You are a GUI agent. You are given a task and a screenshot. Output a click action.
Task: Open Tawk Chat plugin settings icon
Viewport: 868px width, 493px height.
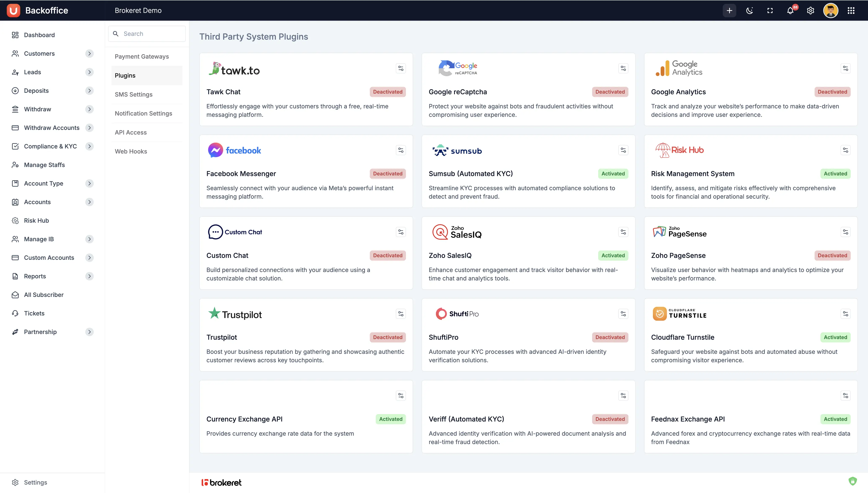tap(401, 68)
